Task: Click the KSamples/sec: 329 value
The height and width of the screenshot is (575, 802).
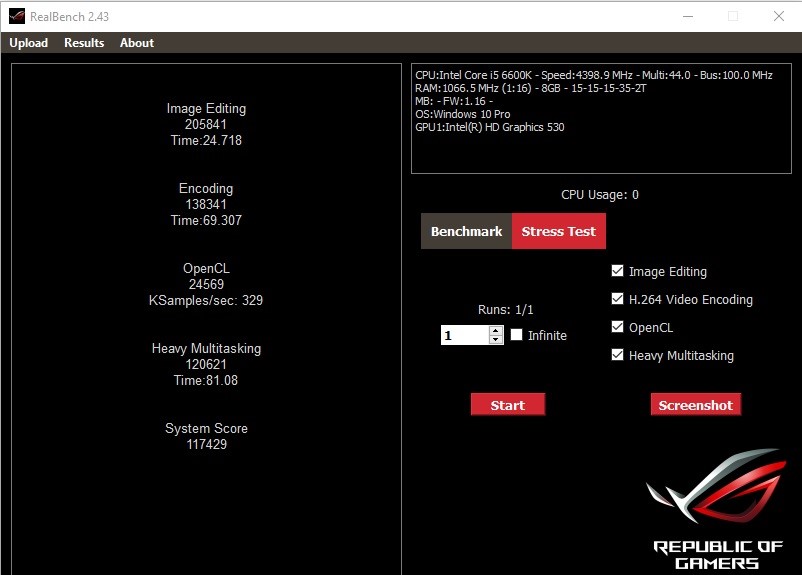Action: (x=206, y=300)
